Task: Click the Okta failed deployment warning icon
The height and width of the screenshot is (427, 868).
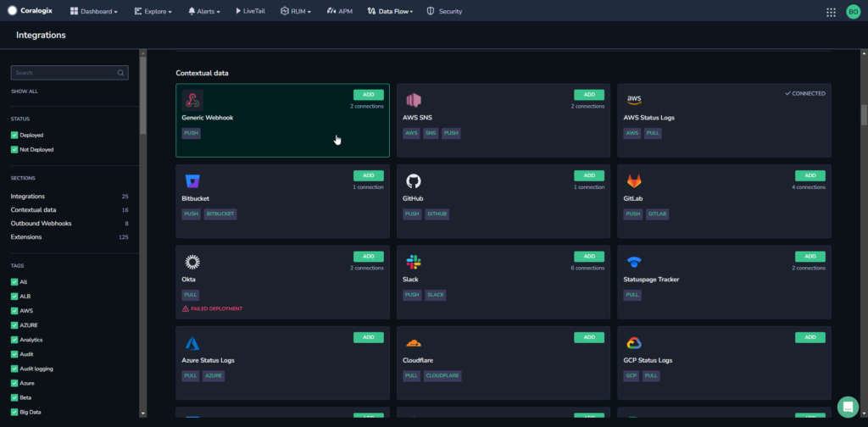Action: tap(186, 308)
